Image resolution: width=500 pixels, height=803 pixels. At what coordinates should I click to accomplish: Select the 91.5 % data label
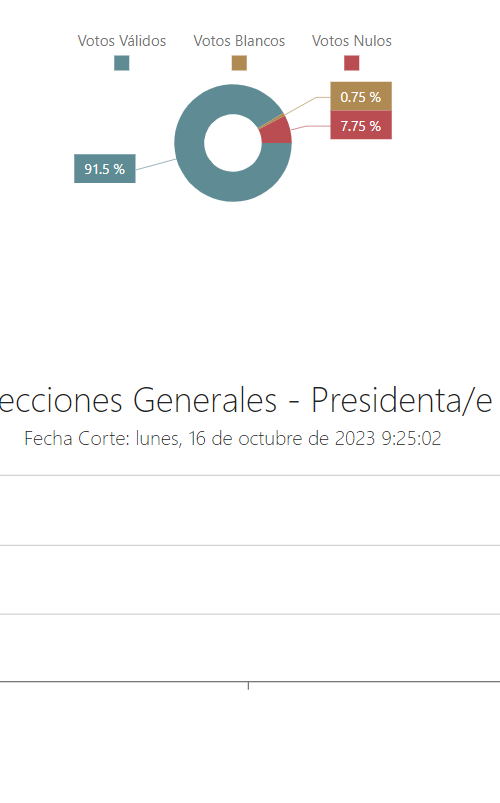105,168
